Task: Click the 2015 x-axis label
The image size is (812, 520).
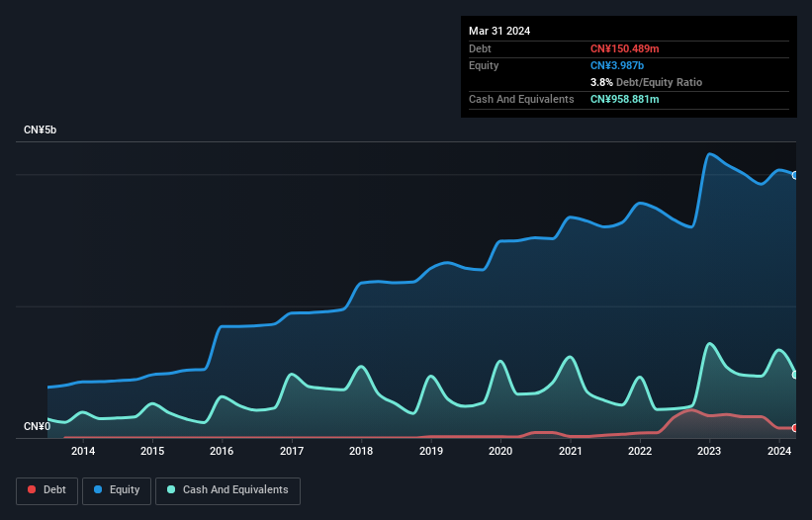Action: (152, 451)
